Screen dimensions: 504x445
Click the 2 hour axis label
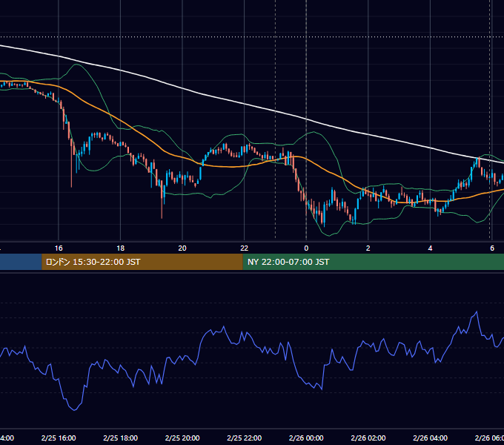[368, 248]
